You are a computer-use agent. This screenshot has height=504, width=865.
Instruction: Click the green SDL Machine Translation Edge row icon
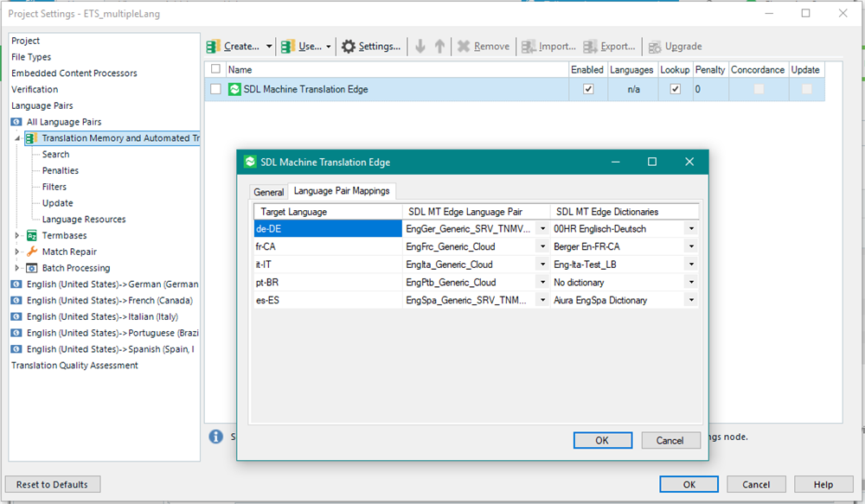(234, 89)
